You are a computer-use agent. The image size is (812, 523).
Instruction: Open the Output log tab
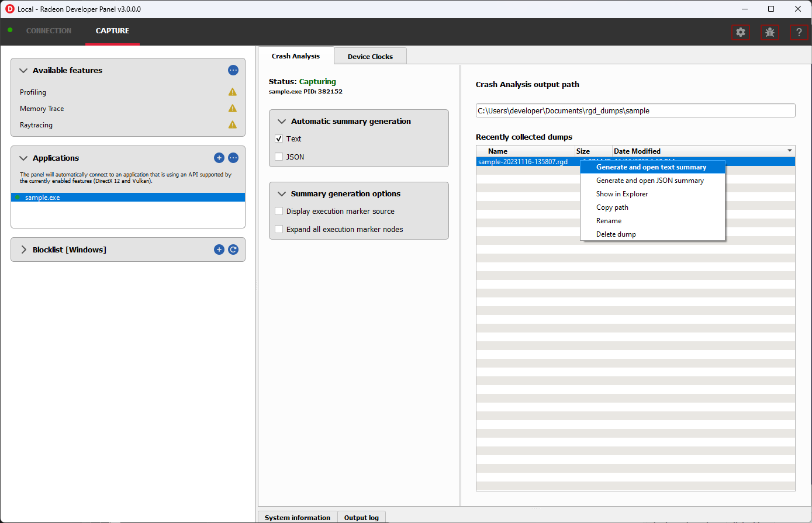click(x=361, y=517)
